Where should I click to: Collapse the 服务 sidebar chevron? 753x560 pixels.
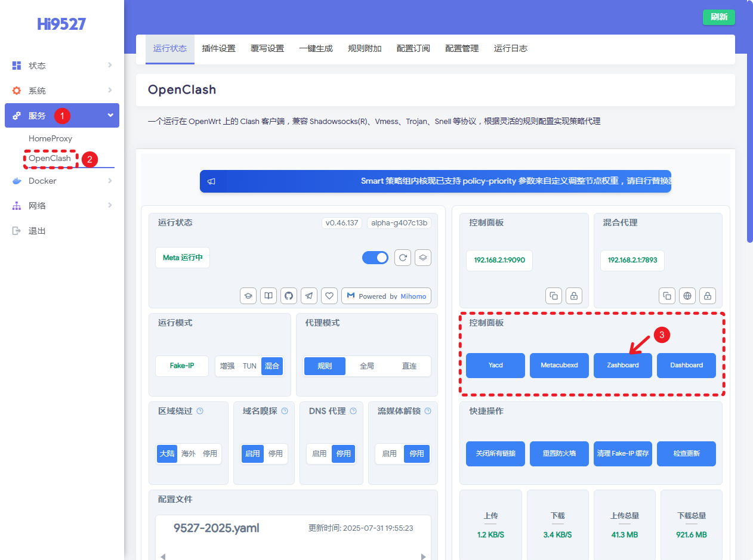pos(110,115)
